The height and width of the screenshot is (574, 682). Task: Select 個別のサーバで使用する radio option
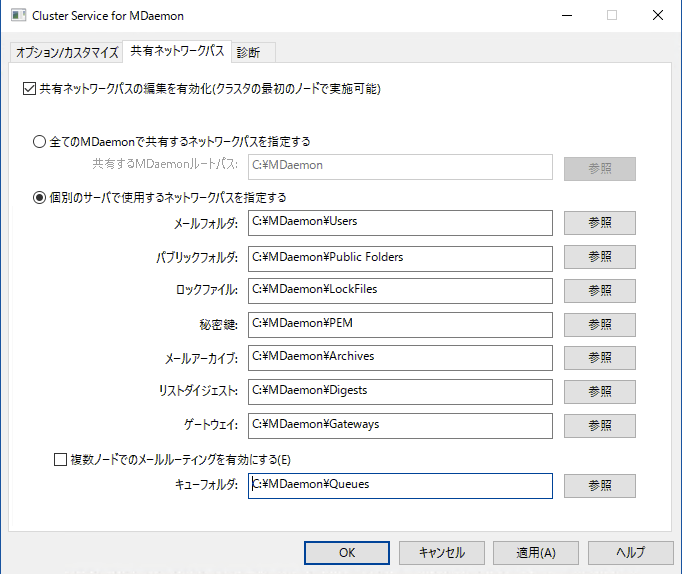click(40, 197)
